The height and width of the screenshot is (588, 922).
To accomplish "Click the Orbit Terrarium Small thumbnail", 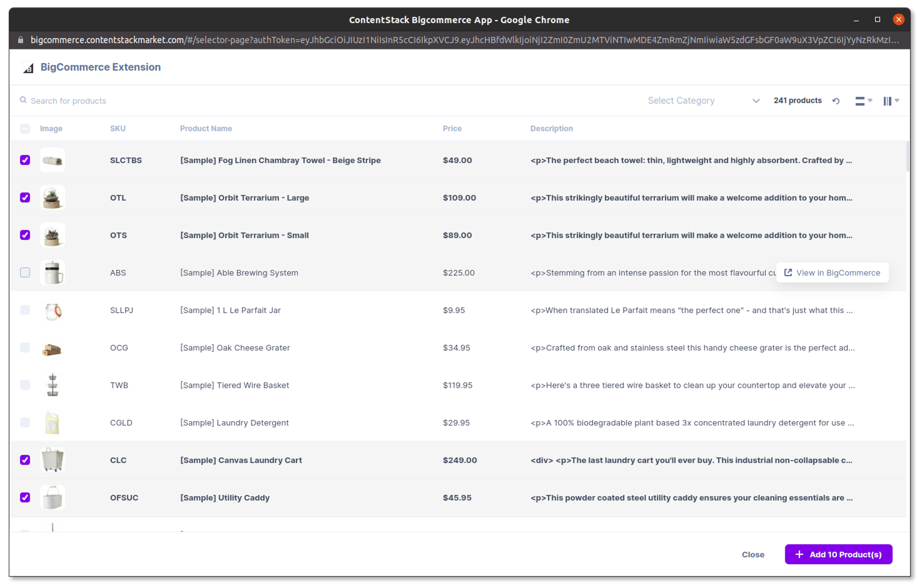I will 52,235.
